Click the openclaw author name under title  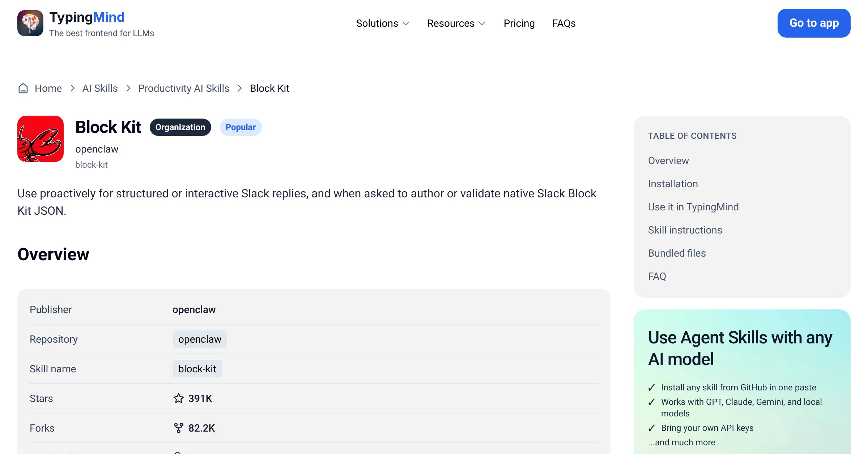[x=97, y=149]
